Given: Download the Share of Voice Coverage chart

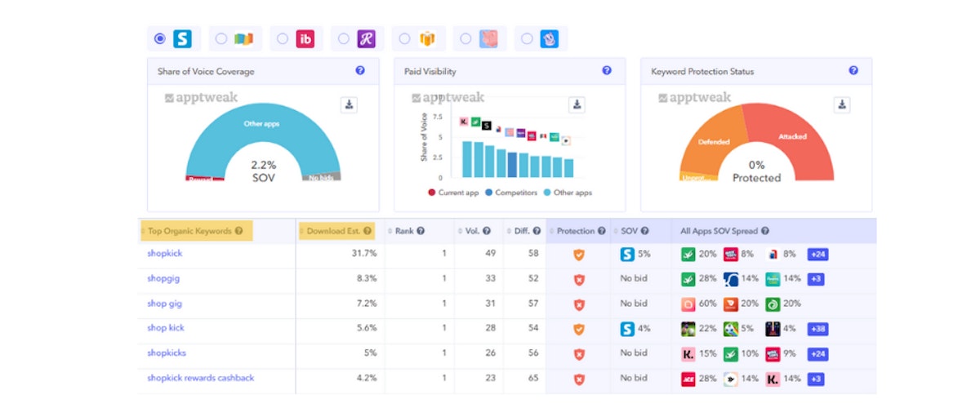Looking at the screenshot, I should [x=350, y=104].
